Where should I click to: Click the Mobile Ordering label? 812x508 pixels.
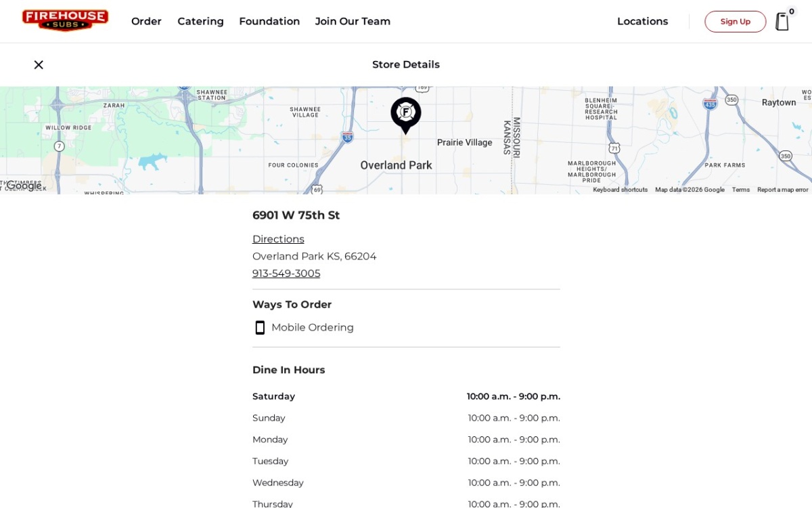point(312,328)
